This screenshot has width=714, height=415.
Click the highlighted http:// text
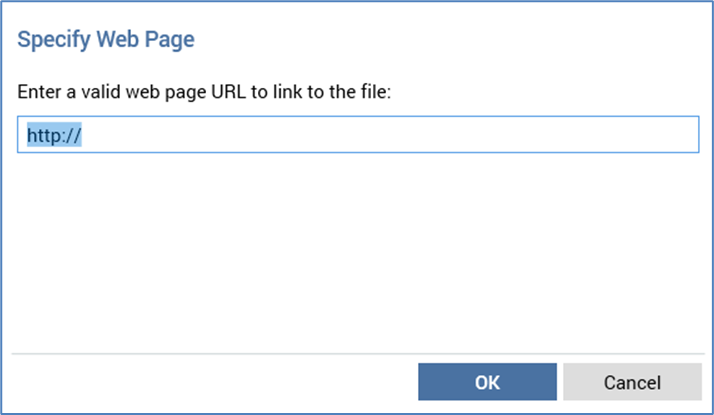54,135
